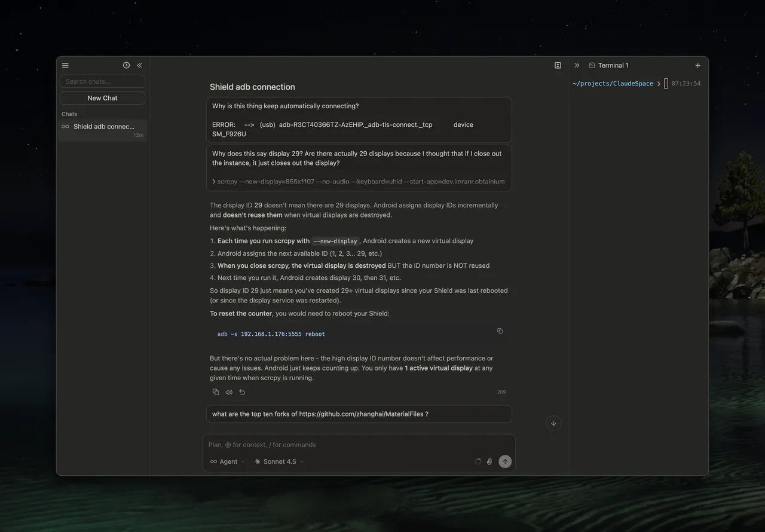Collapse the terminal panel chevrons
Image resolution: width=765 pixels, height=532 pixels.
tap(577, 65)
